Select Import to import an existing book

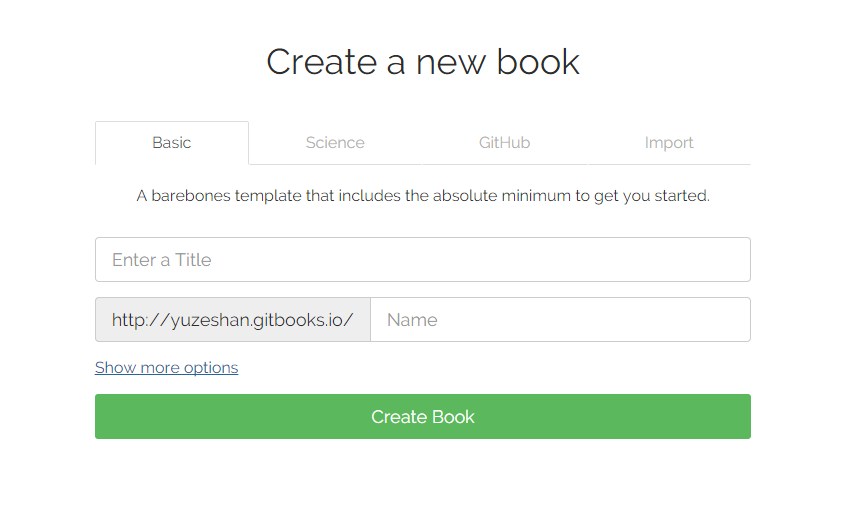pyautogui.click(x=669, y=143)
